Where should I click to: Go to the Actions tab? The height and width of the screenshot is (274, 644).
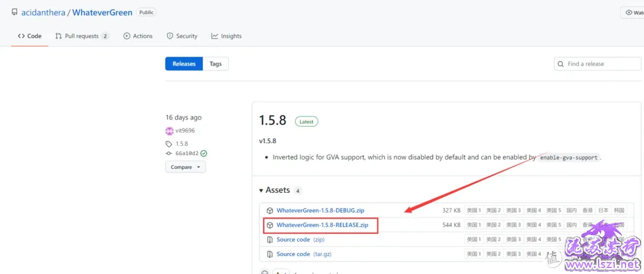coord(138,36)
